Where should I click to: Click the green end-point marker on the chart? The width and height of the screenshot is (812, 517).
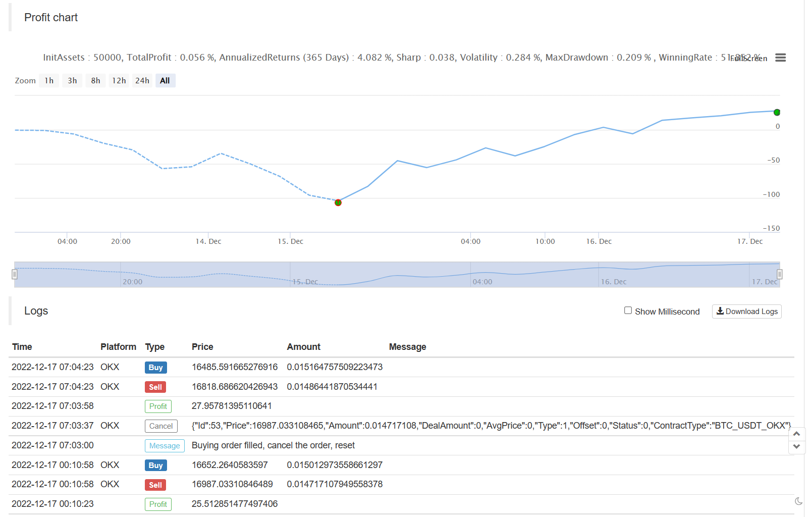[x=777, y=112]
